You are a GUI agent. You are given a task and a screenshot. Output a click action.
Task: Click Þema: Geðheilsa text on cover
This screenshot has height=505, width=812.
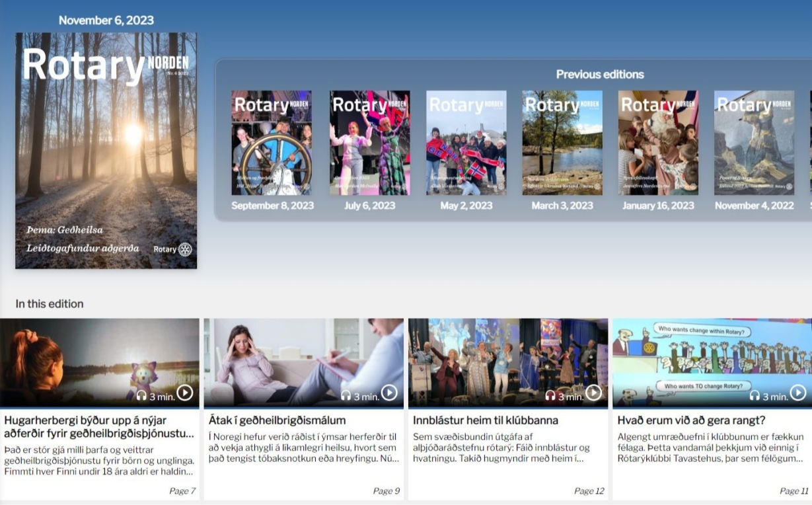coord(65,230)
